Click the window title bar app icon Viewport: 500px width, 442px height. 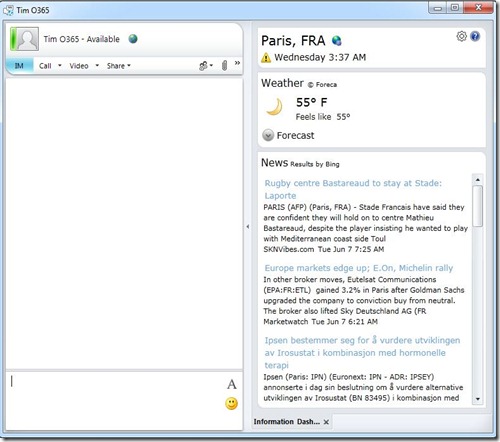[x=8, y=10]
